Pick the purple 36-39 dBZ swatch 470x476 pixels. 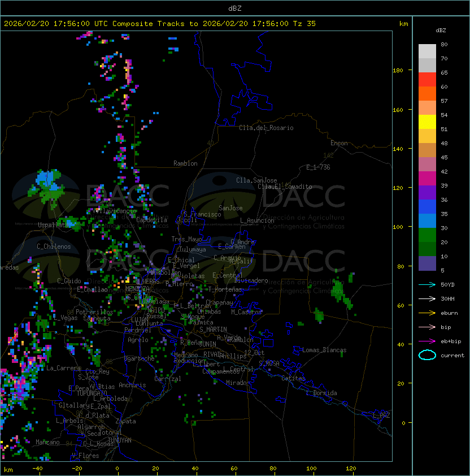pos(427,192)
